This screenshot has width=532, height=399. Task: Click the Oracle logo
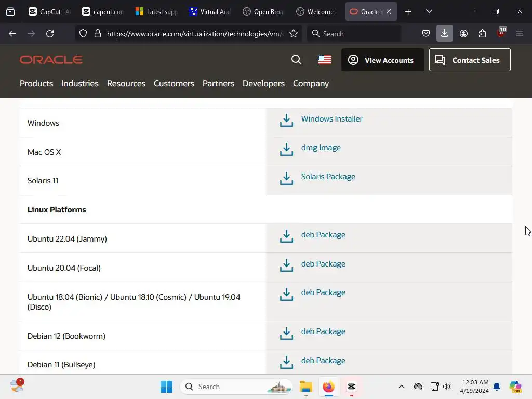click(51, 60)
